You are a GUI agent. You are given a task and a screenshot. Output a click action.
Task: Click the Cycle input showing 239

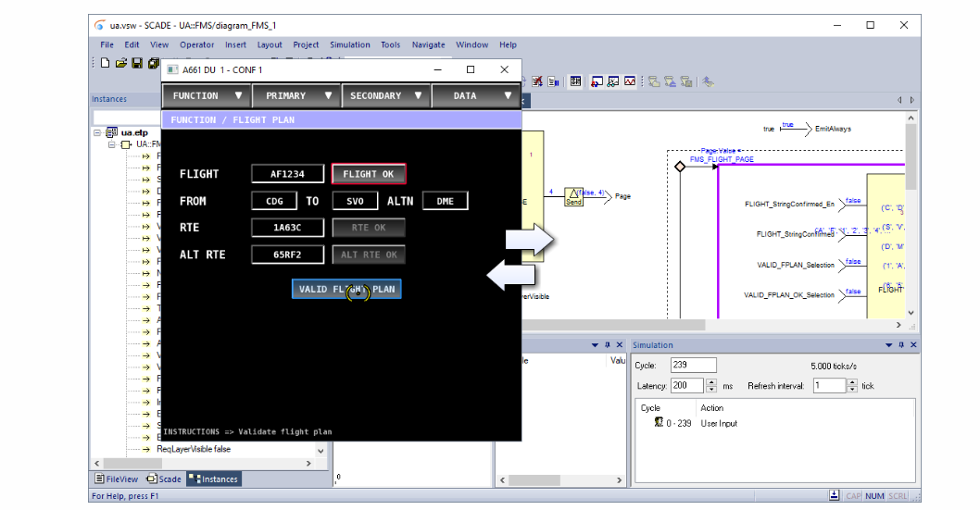coord(693,366)
